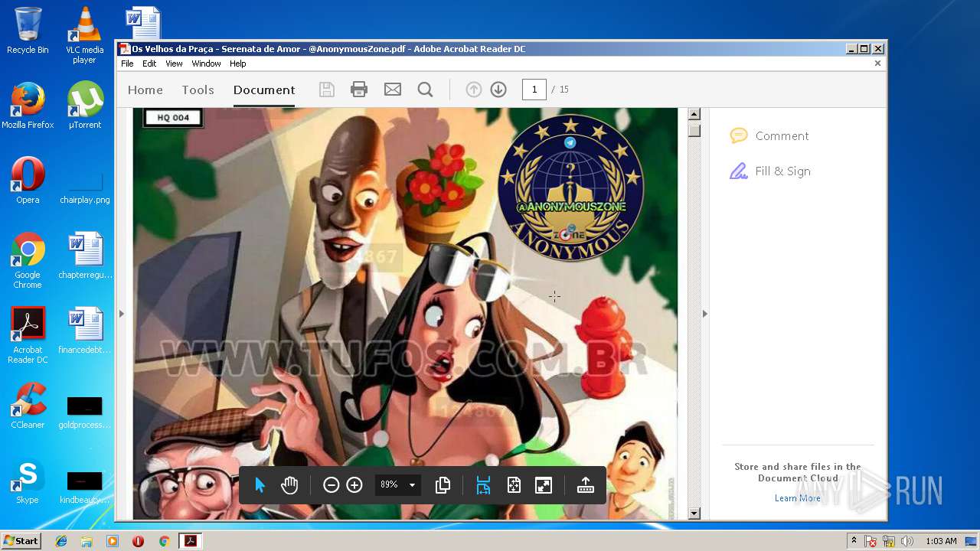The image size is (980, 551).
Task: Click the Acrobat Reader taskbar button
Action: 190,541
